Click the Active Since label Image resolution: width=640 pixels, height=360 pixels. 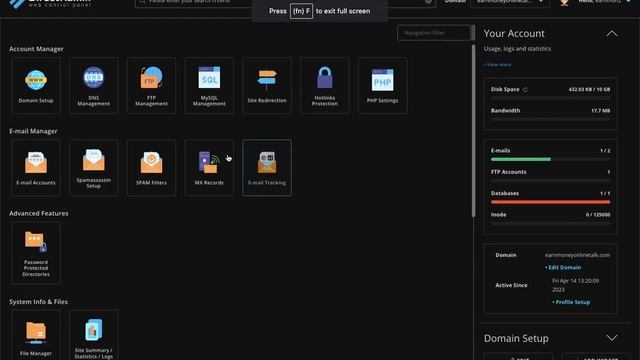(x=511, y=285)
